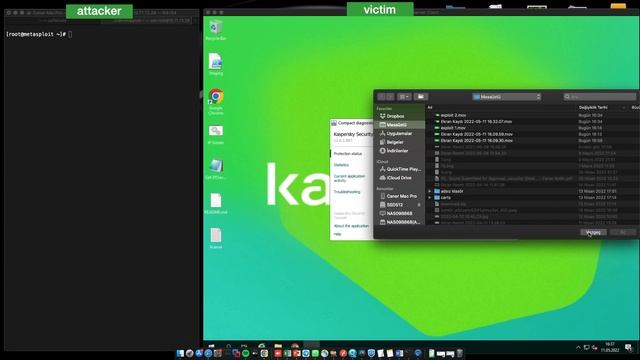This screenshot has height=360, width=640.
Task: Select Dropbox in the file dialog sidebar
Action: 395,116
